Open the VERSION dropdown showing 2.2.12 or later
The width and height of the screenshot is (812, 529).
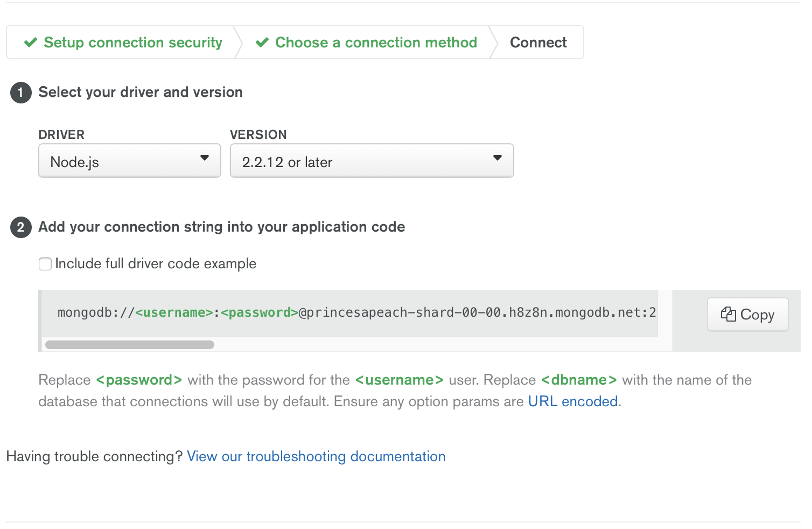click(372, 161)
